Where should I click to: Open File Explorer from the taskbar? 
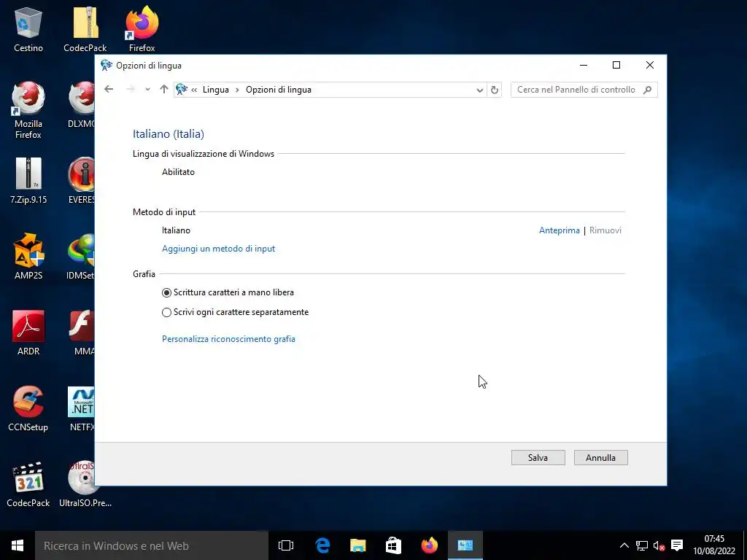pyautogui.click(x=357, y=545)
